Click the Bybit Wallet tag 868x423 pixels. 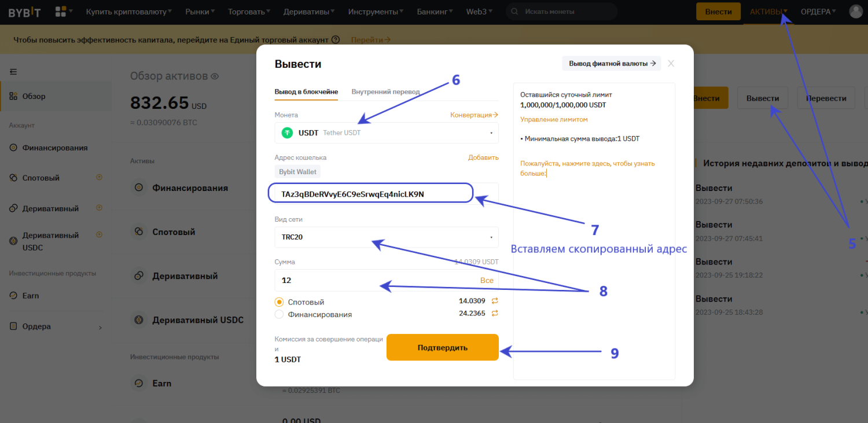pyautogui.click(x=297, y=172)
